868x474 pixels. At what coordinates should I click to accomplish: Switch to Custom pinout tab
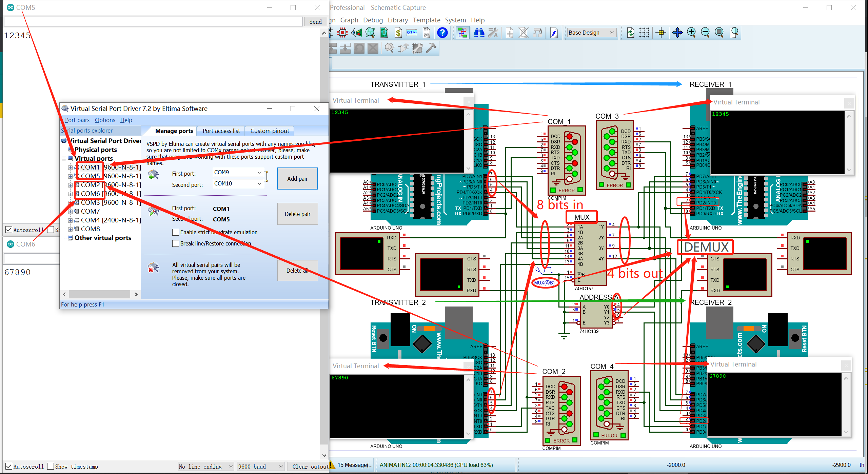point(270,131)
